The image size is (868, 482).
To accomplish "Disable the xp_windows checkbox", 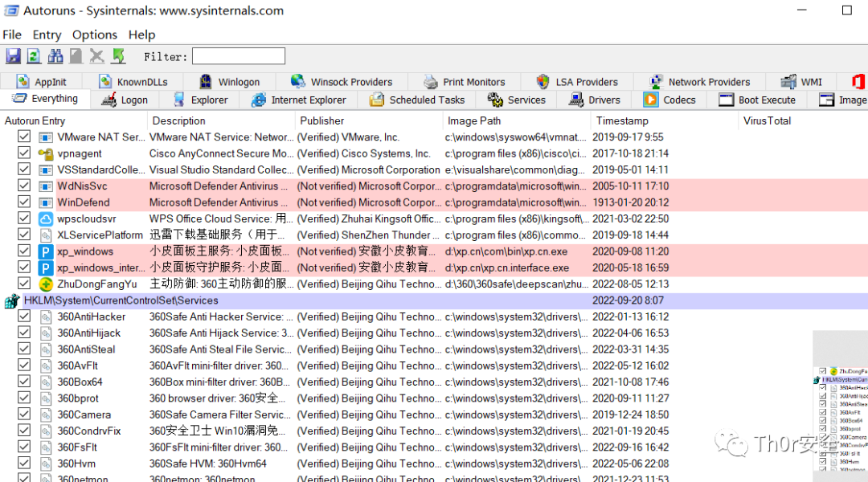I will (x=24, y=251).
